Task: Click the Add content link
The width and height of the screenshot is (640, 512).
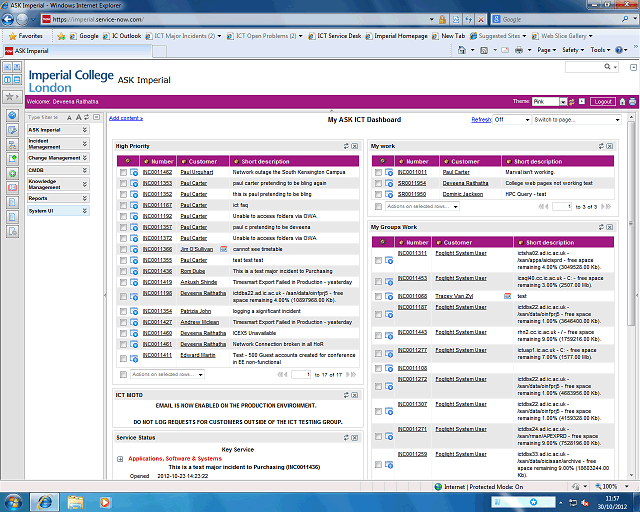Action: [x=126, y=118]
